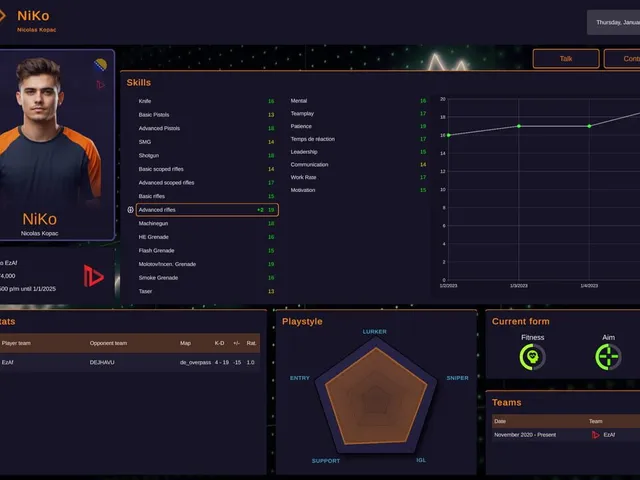Click small red team logo on player card

(100, 84)
